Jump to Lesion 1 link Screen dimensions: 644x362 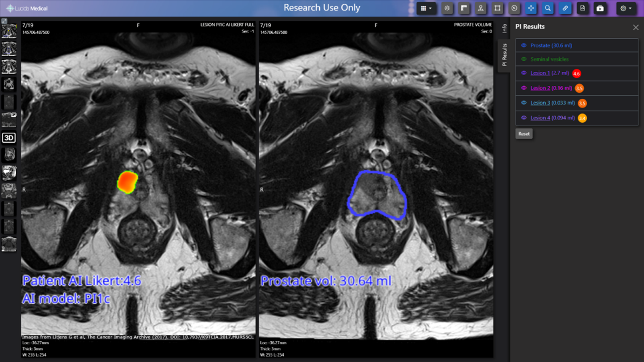pyautogui.click(x=540, y=73)
